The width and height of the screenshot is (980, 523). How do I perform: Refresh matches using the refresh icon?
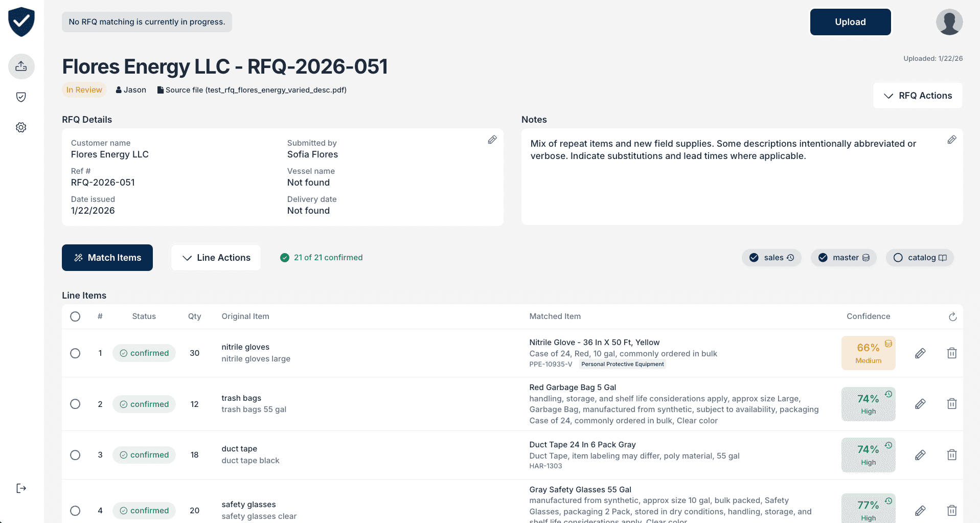point(952,316)
